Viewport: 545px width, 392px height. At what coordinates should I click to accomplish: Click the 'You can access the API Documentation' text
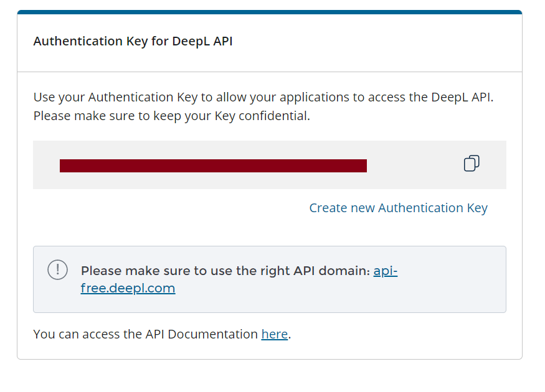click(146, 334)
